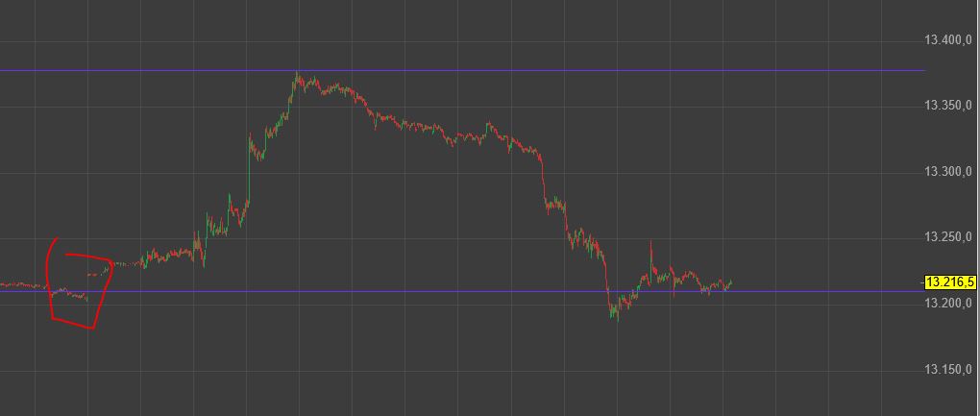The image size is (980, 416).
Task: Click the gapped-up candles inside the red annotation
Action: click(x=97, y=274)
